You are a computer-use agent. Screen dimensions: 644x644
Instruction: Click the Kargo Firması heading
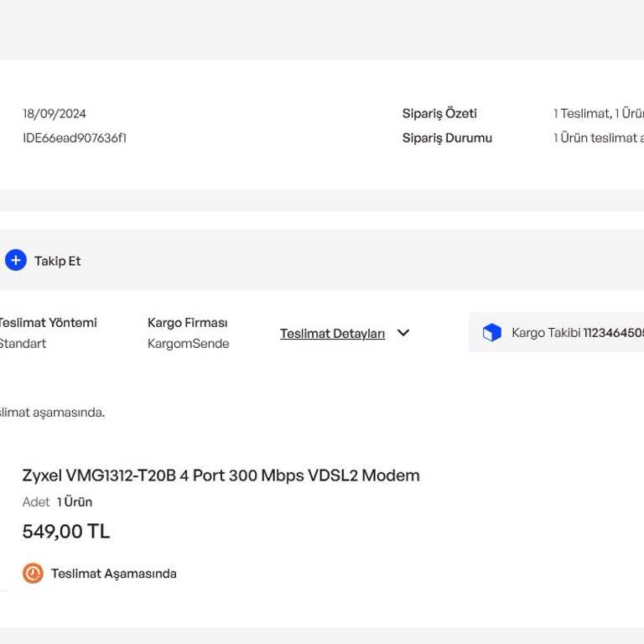point(187,323)
